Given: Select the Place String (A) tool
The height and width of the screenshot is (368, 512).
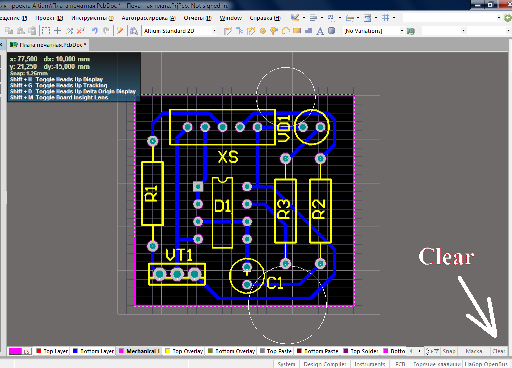Looking at the screenshot, I should pos(320,31).
